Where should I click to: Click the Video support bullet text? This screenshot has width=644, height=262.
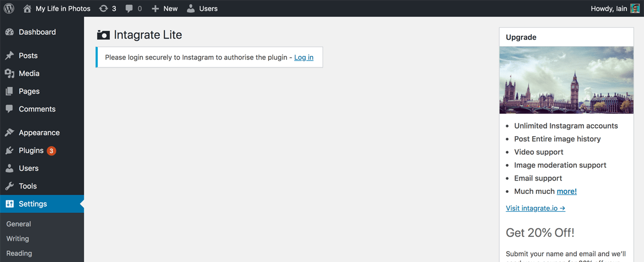pos(539,152)
